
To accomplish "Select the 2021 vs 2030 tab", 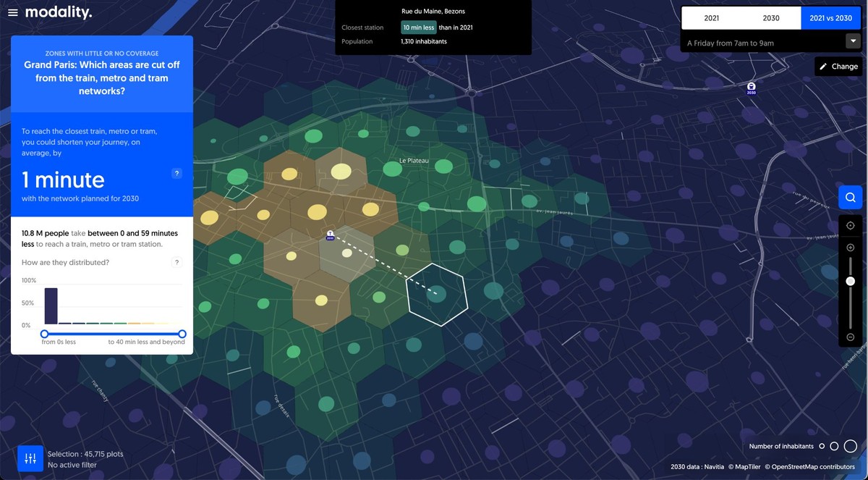I will 831,18.
